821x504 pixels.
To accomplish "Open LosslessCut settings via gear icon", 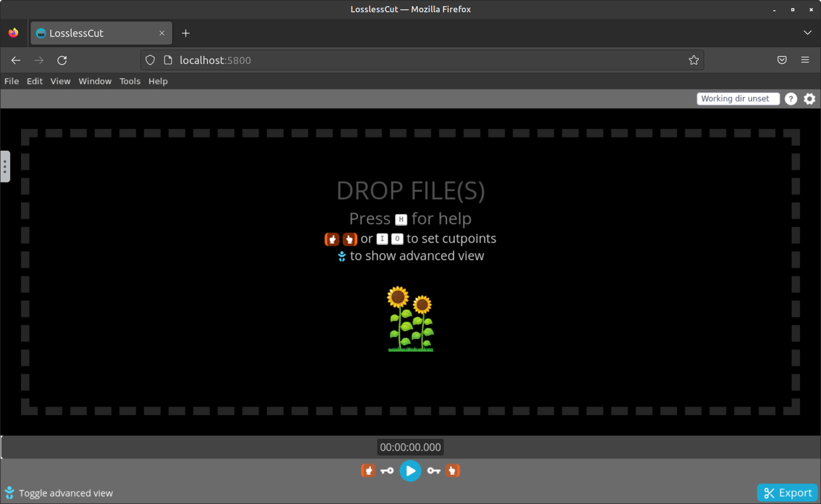I will click(x=809, y=99).
